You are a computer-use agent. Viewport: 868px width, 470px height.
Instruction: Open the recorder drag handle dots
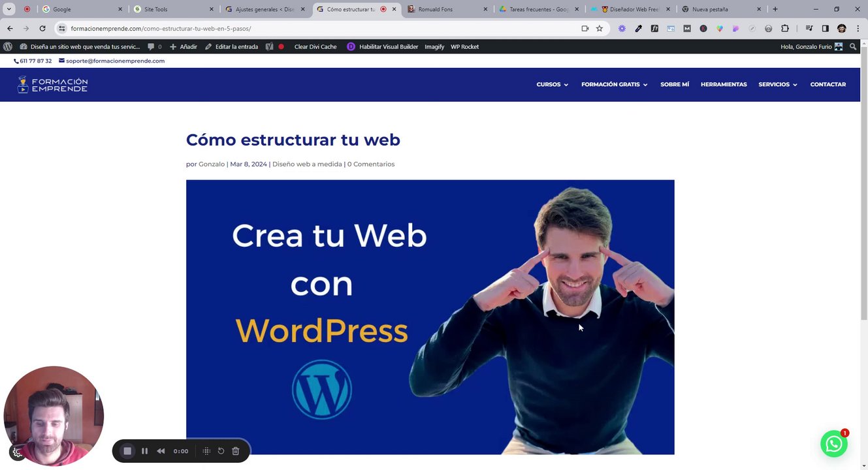206,451
